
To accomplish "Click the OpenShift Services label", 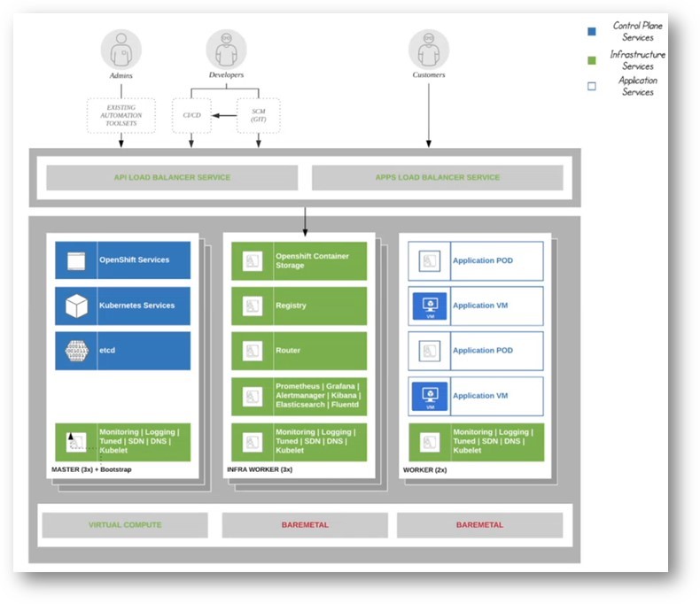I will (x=135, y=260).
